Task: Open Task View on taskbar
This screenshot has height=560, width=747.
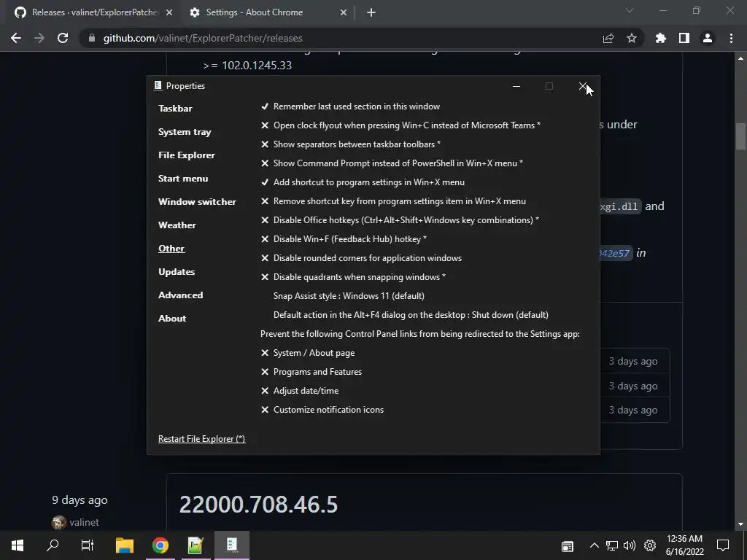Action: (88, 545)
